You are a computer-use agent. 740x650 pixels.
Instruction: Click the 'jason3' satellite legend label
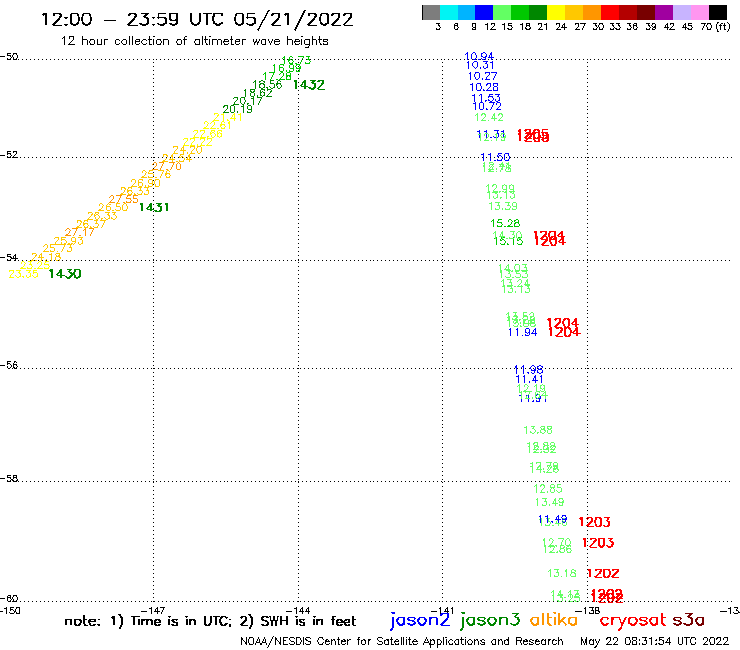click(x=490, y=620)
